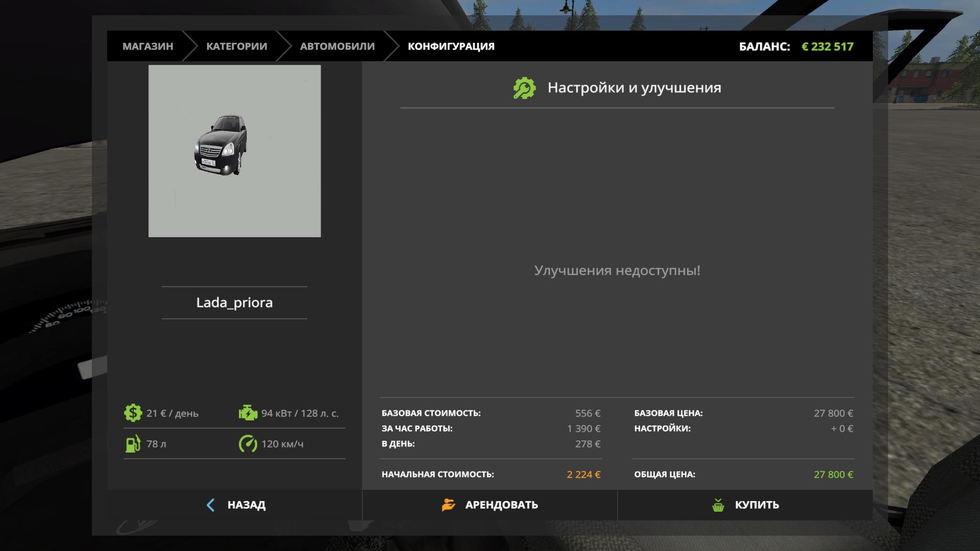980x551 pixels.
Task: Select the КОНФИГУРАЦИЯ breadcrumb
Action: [451, 46]
